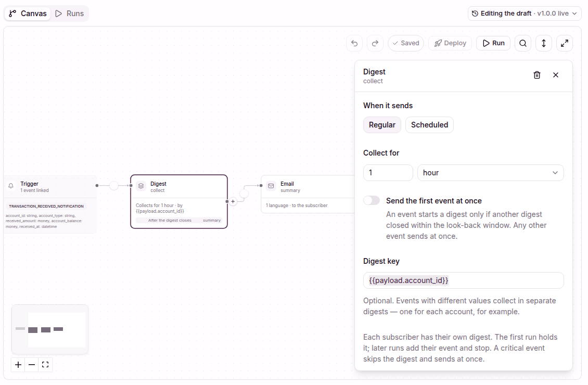Deploy the workflow

point(450,43)
